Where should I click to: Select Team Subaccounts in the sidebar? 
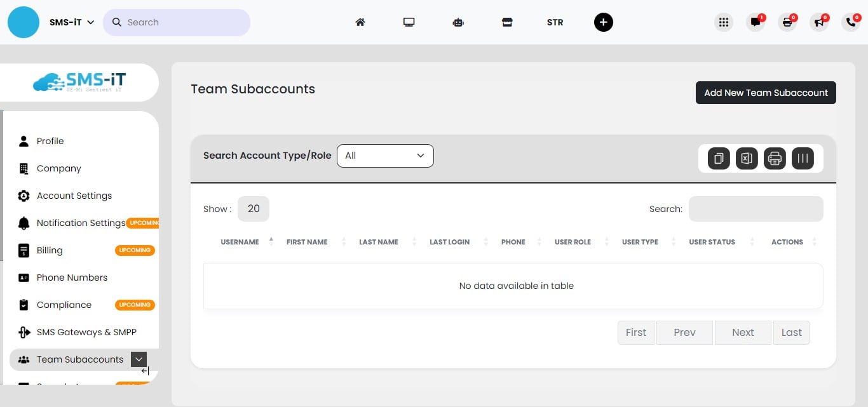[x=80, y=359]
